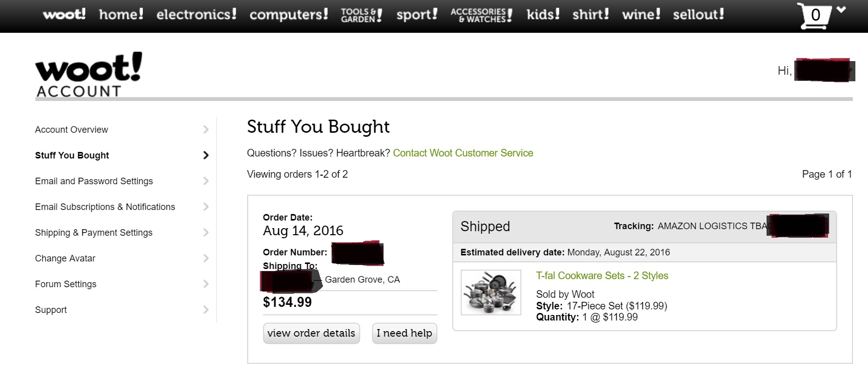Viewport: 868px width, 373px height.
Task: Click the I need help button
Action: (x=404, y=333)
